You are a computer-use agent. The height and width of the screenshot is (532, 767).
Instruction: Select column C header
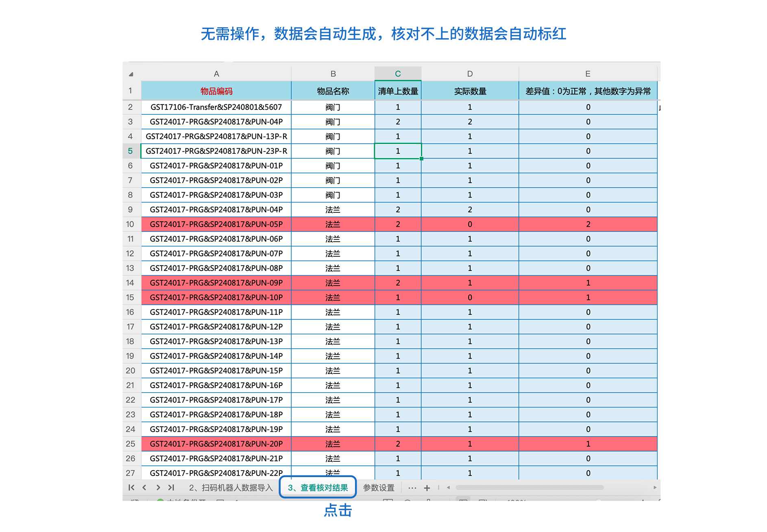[x=398, y=74]
